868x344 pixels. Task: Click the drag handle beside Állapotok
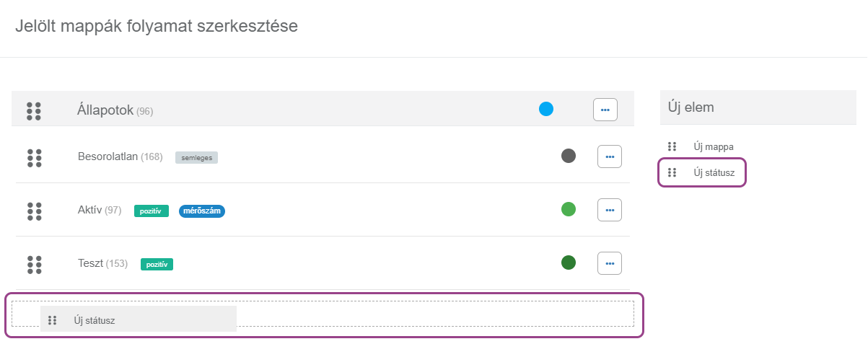click(33, 111)
